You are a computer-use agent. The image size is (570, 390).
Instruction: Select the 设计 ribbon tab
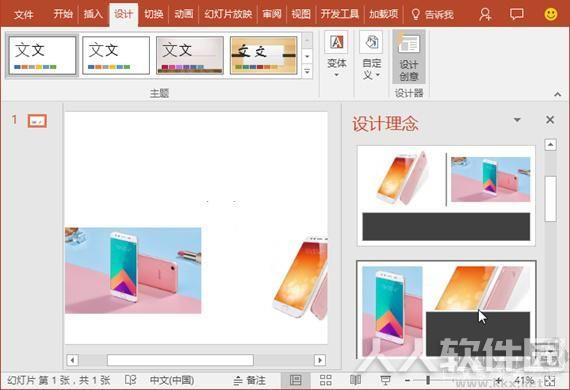pyautogui.click(x=124, y=14)
